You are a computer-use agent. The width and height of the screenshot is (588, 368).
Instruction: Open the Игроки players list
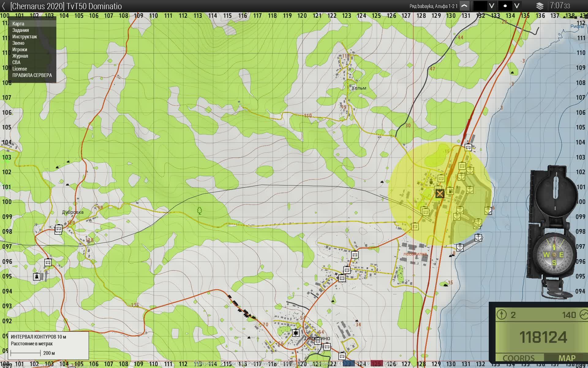point(20,49)
